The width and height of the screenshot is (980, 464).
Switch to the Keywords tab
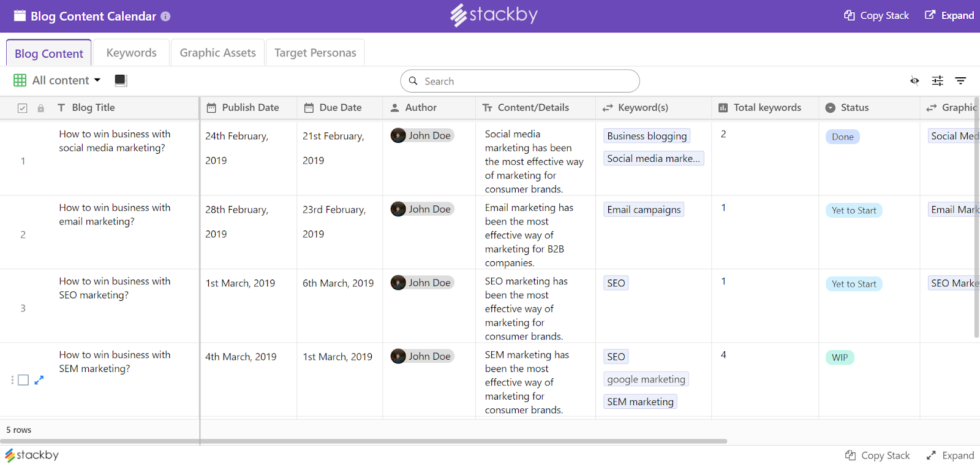pos(131,53)
